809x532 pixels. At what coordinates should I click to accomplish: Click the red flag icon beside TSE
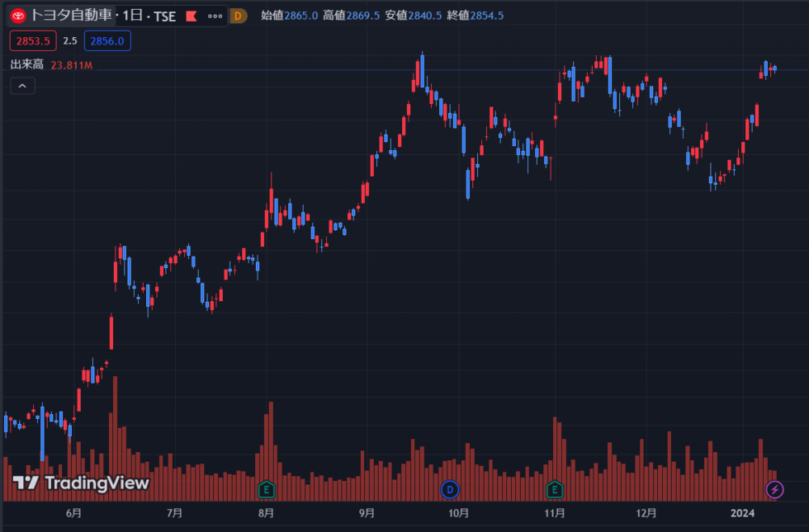pos(192,16)
